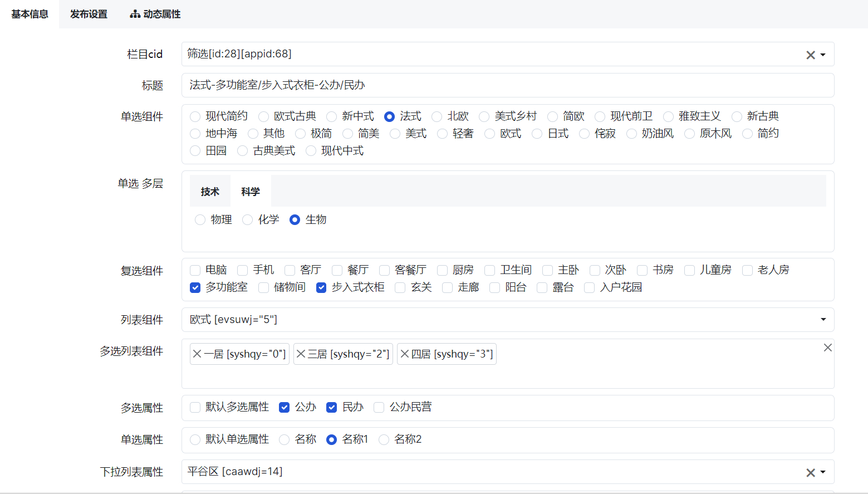
Task: Clear all tags in 多选列表组件
Action: coord(827,348)
